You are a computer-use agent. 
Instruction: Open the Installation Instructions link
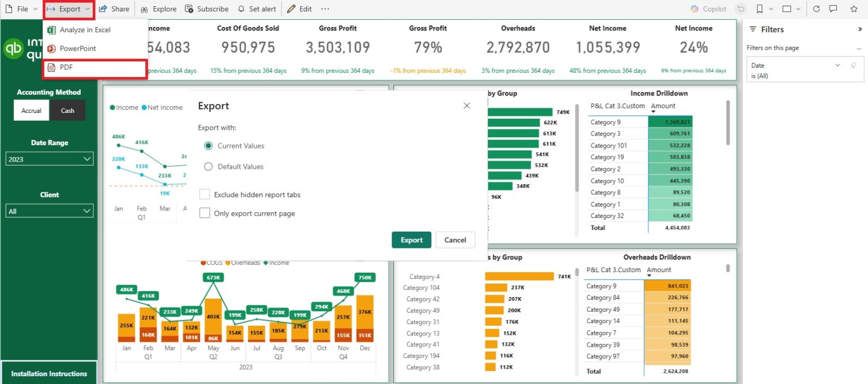[49, 373]
